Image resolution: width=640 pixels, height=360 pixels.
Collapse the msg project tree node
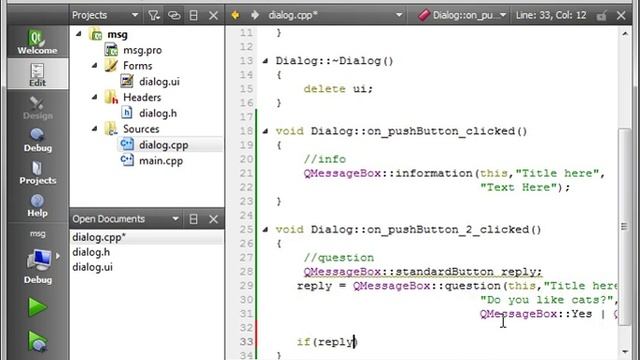pyautogui.click(x=79, y=34)
